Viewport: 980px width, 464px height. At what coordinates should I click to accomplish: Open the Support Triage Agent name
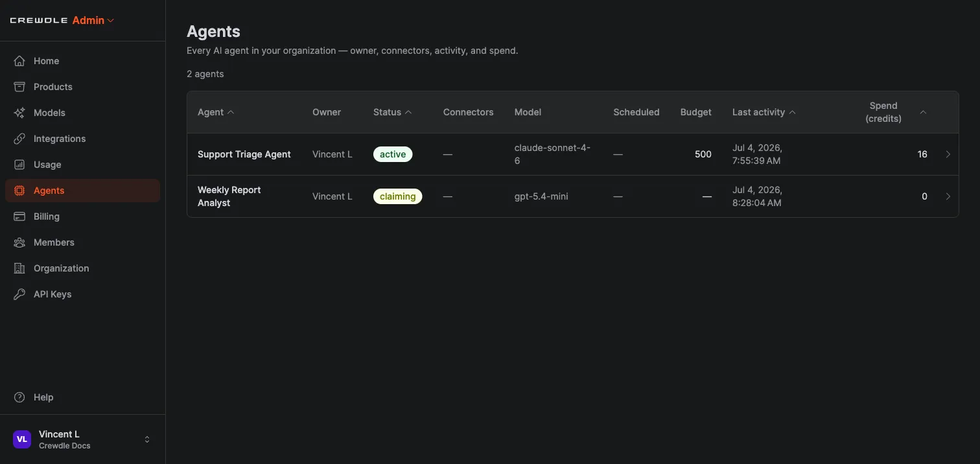[x=244, y=154]
